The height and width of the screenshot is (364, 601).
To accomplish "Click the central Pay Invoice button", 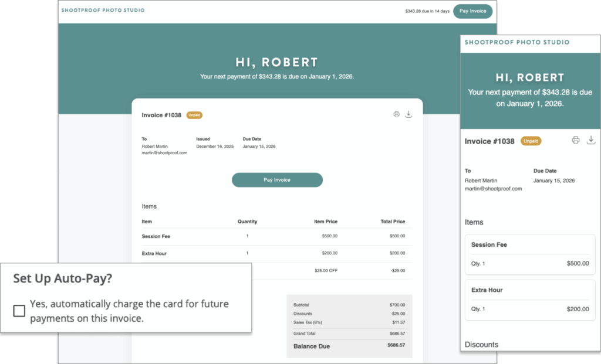I will point(277,180).
